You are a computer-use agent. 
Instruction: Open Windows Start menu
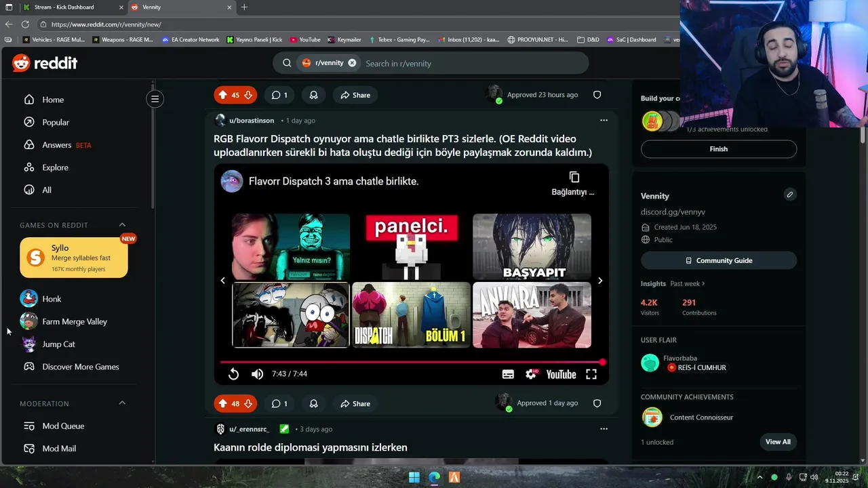coord(414,477)
